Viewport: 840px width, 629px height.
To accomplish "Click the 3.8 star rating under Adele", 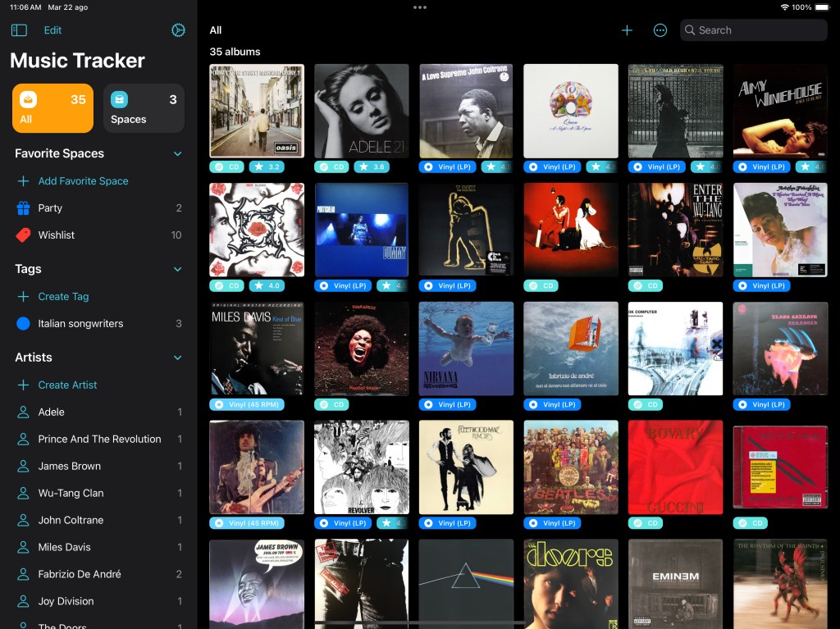I will coord(372,166).
